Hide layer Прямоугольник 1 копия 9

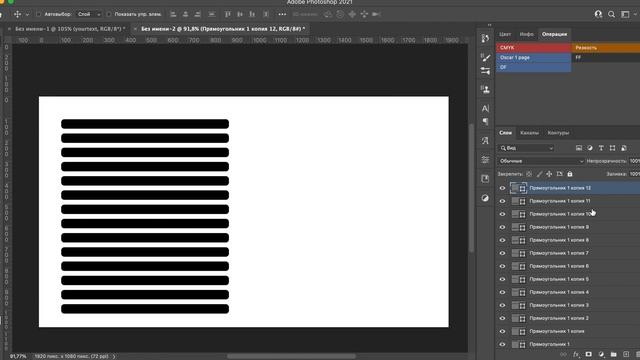pos(502,227)
